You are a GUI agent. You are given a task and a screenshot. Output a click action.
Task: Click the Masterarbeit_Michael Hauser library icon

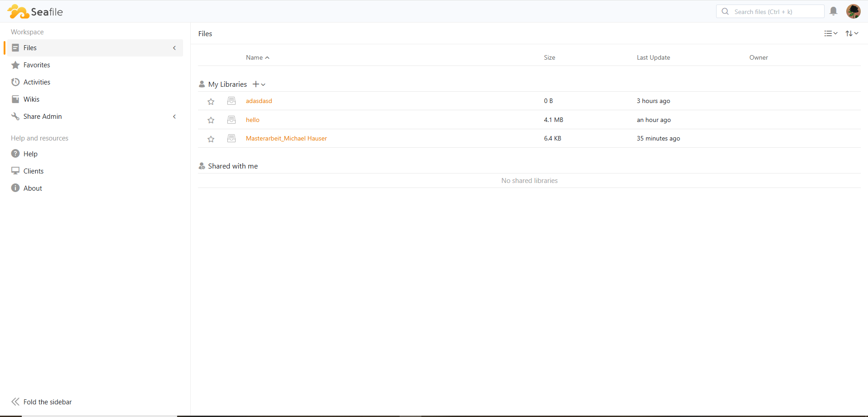click(231, 138)
